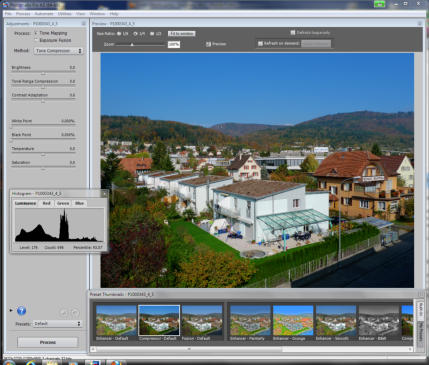This screenshot has width=429, height=365.
Task: Select the Fusion - Default preset thumbnail
Action: pos(202,320)
